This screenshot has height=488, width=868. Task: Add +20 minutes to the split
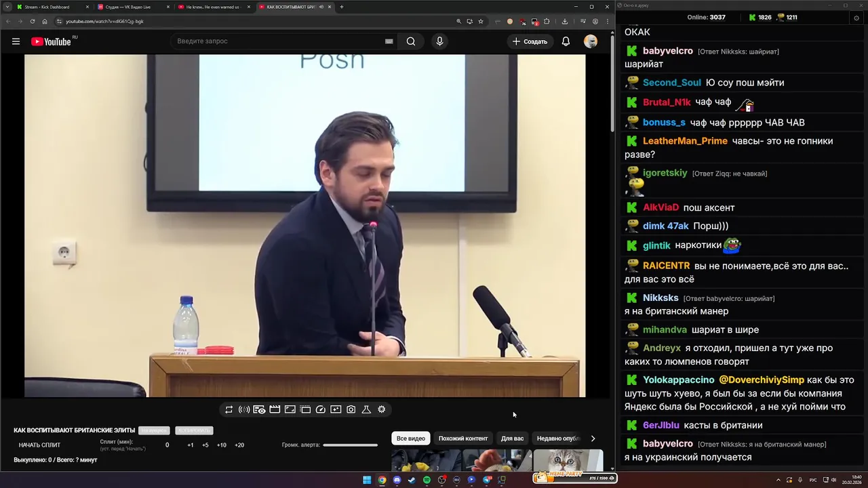[x=239, y=445]
